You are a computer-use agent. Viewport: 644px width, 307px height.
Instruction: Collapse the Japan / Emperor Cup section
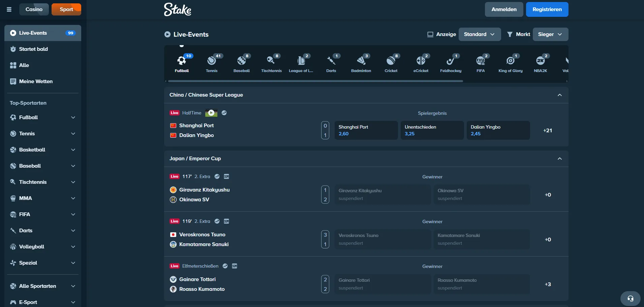(560, 159)
